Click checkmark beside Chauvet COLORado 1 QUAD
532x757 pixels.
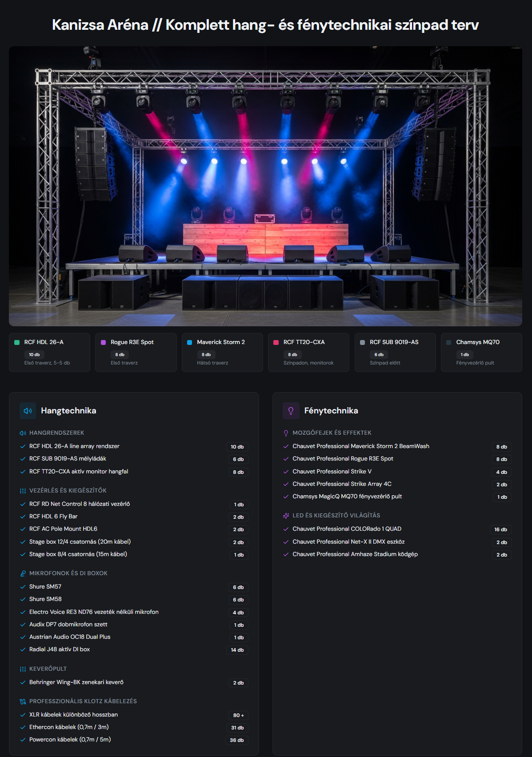286,529
